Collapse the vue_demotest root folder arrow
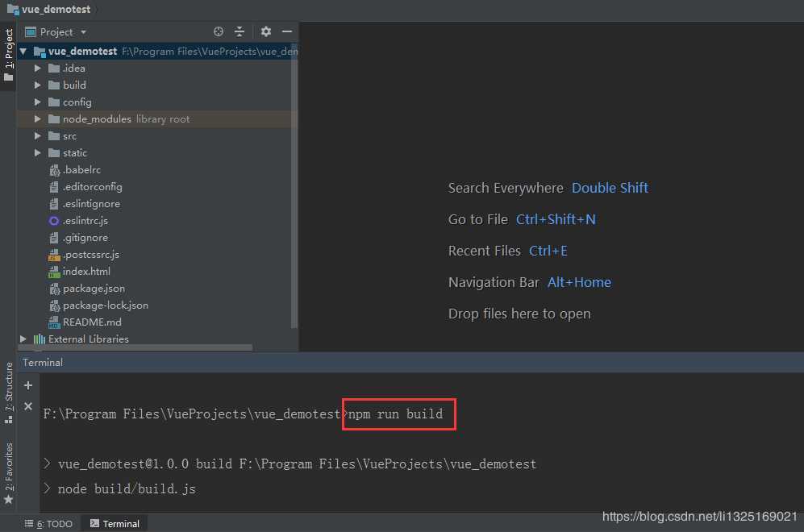804x532 pixels. click(23, 52)
